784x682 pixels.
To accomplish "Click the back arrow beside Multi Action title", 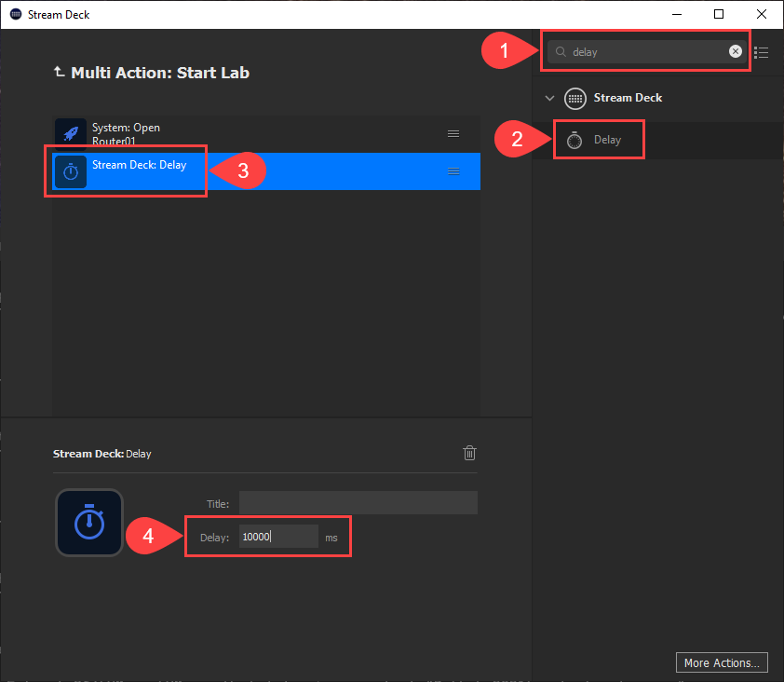I will pyautogui.click(x=59, y=72).
